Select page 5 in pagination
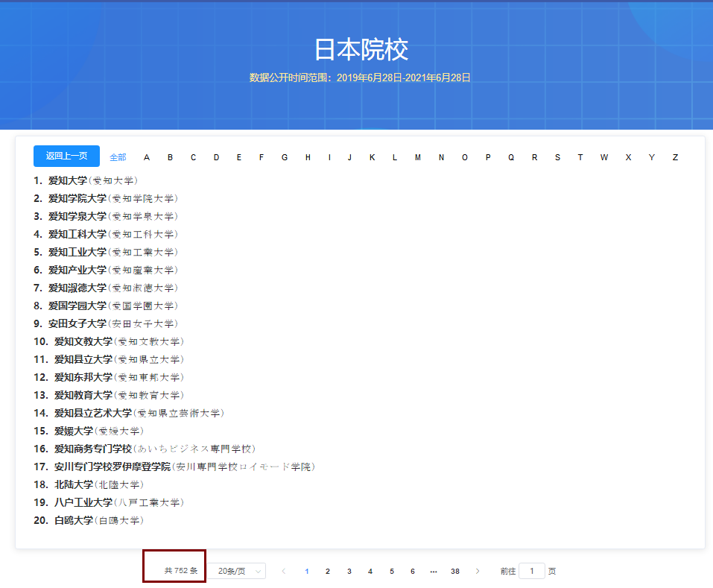 click(x=391, y=571)
